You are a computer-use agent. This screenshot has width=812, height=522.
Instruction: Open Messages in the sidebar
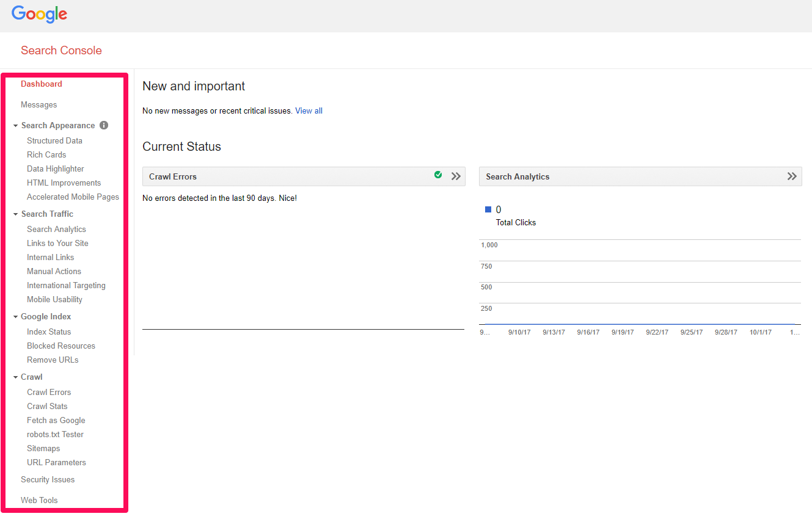pyautogui.click(x=39, y=105)
